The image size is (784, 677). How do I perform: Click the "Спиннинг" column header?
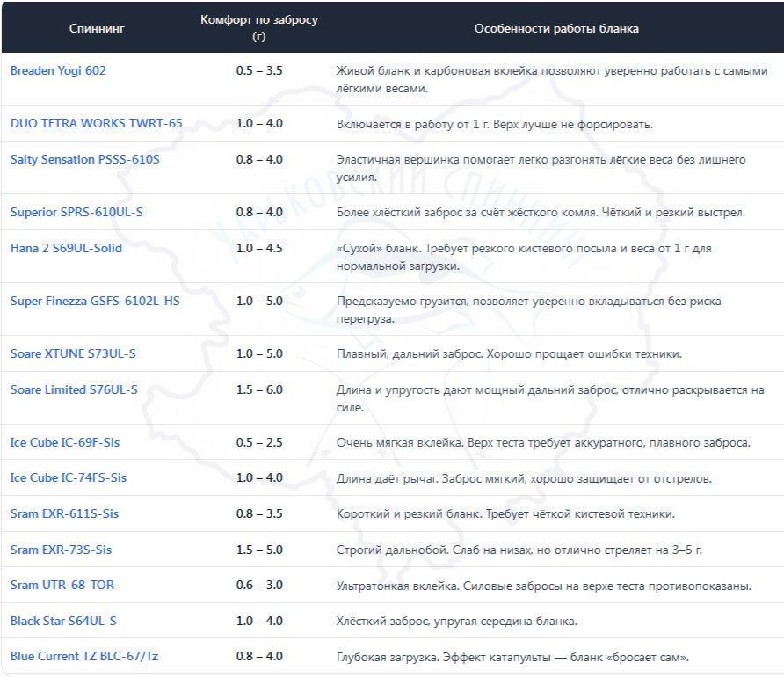point(97,28)
